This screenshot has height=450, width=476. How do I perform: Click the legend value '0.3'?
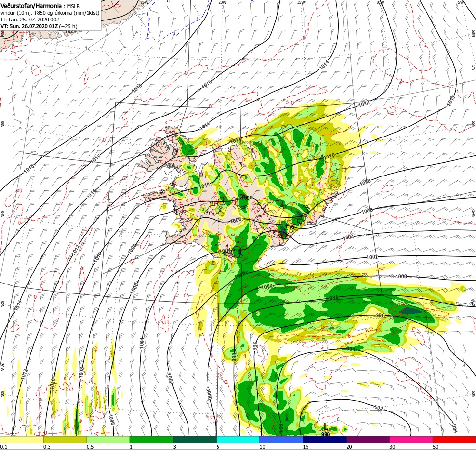click(x=47, y=447)
